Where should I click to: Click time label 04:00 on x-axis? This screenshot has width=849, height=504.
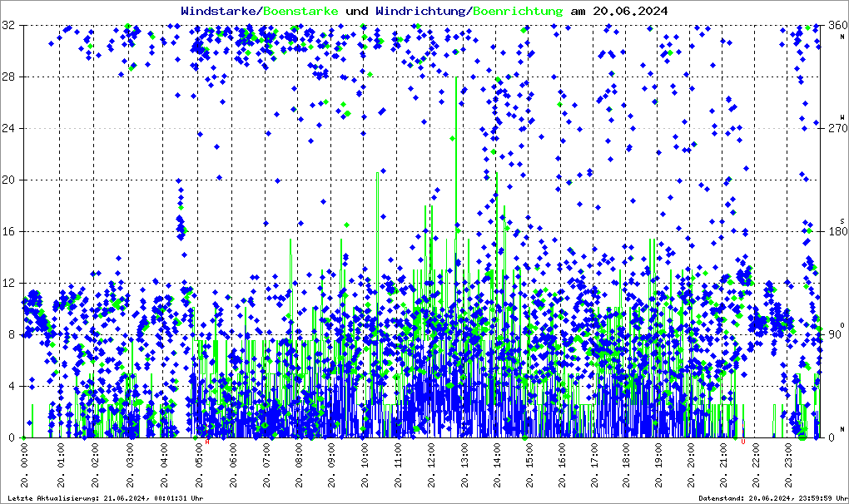[x=165, y=456]
